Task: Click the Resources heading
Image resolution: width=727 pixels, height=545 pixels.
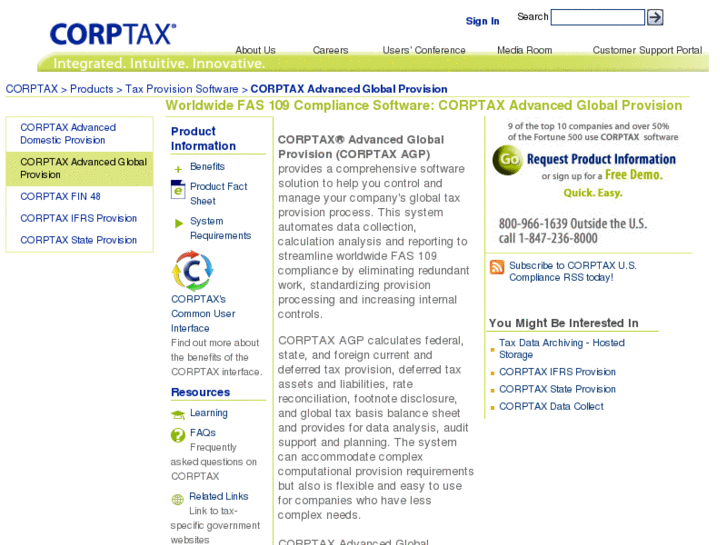Action: tap(200, 392)
